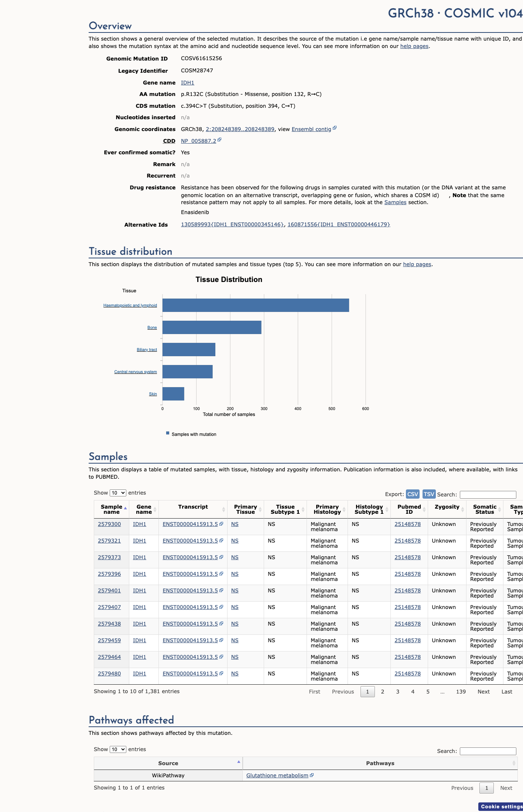
Task: Click the Haematopoietic and lymphoid bar
Action: tap(256, 305)
